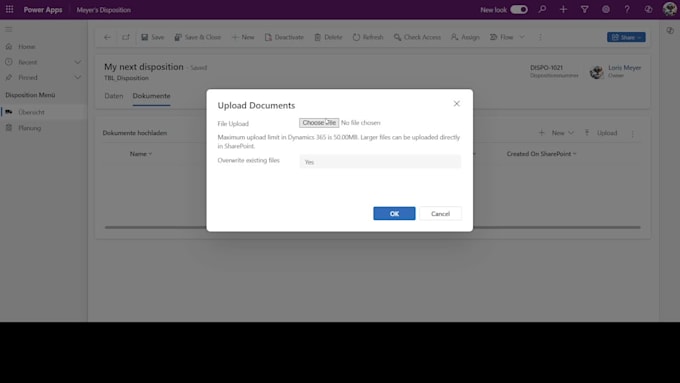680x383 pixels.
Task: Sort by Name column header
Action: coord(141,154)
